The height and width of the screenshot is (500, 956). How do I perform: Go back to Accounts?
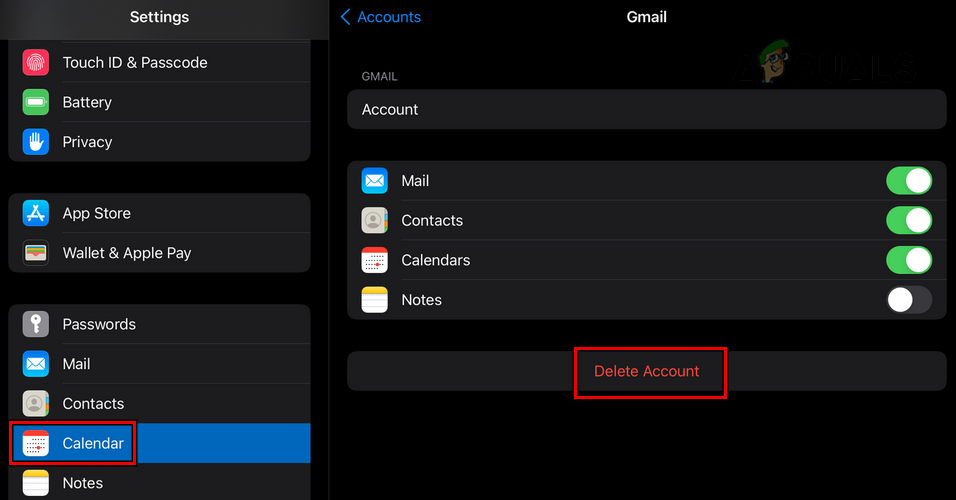coord(380,17)
